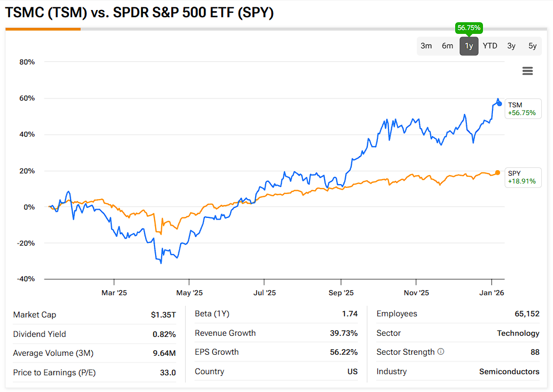The height and width of the screenshot is (392, 553).
Task: Click the Sector Strength info icon
Action: pyautogui.click(x=441, y=352)
